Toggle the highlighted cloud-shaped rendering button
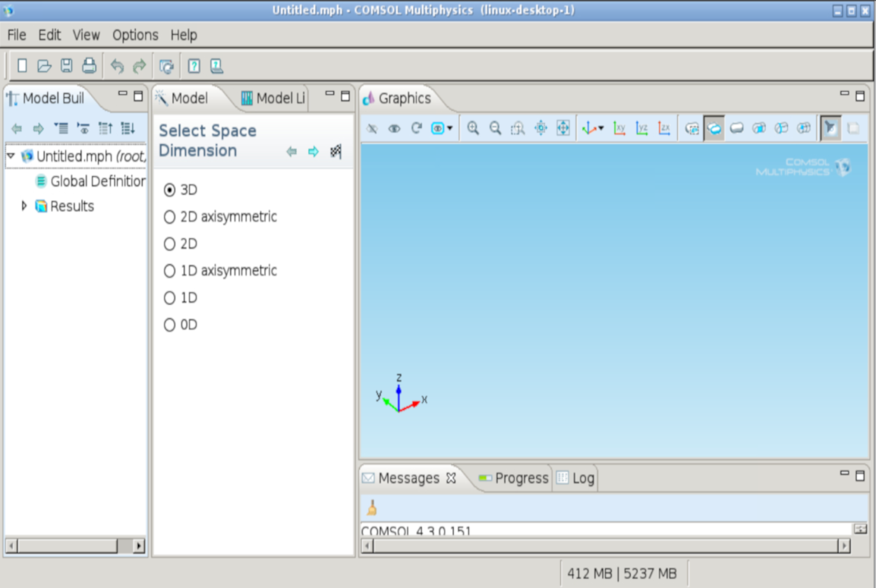Screen dimensions: 876x588 pos(714,128)
